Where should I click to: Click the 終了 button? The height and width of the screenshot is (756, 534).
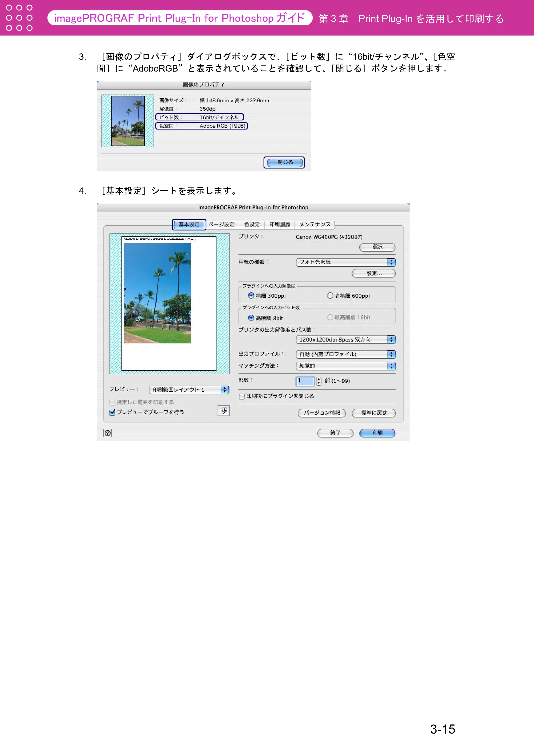click(x=335, y=433)
